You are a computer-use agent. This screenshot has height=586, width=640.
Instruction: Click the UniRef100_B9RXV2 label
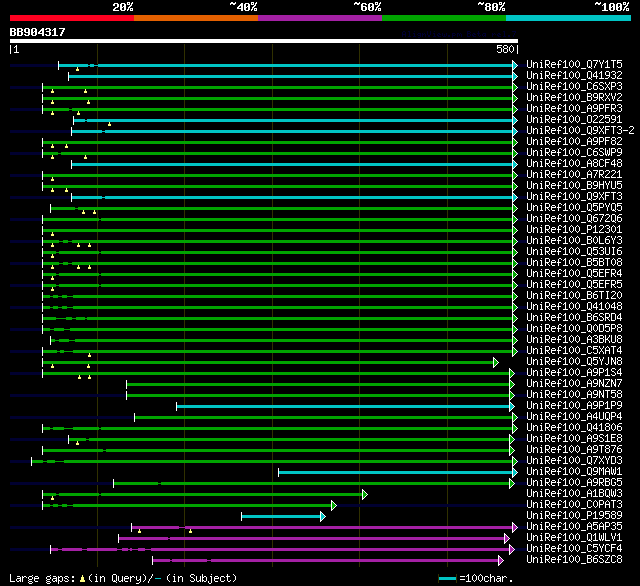point(574,98)
